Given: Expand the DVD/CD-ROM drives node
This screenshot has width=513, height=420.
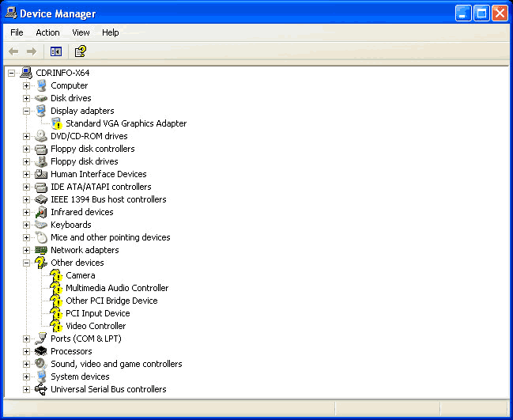Looking at the screenshot, I should coord(27,136).
